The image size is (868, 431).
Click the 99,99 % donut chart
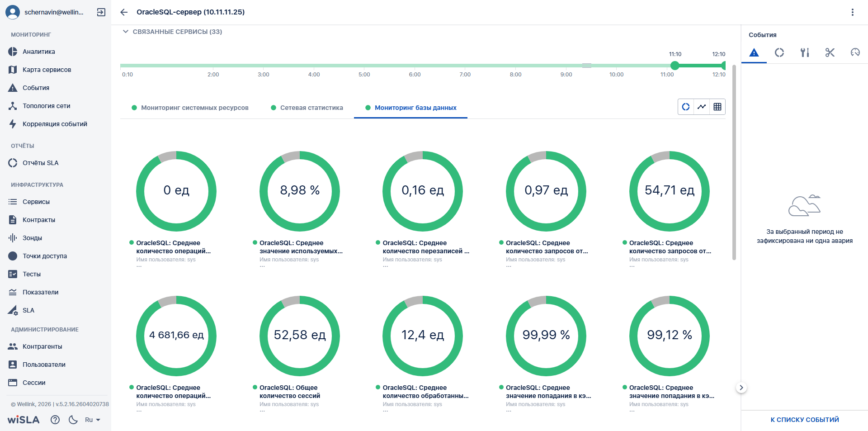click(546, 336)
